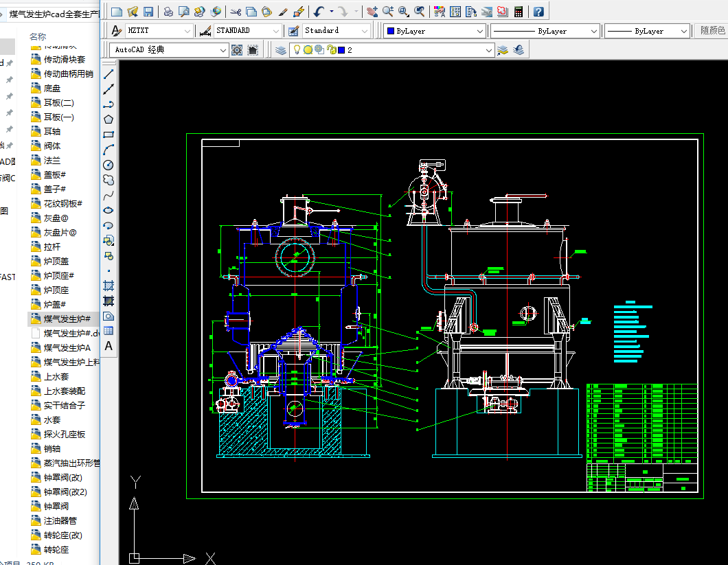Click the Match Properties brush icon
Image resolution: width=728 pixels, height=565 pixels.
(283, 12)
